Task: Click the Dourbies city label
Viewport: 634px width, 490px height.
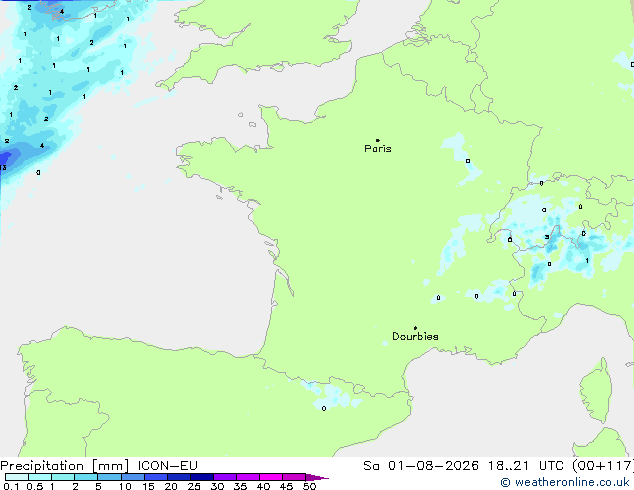Action: coord(415,336)
